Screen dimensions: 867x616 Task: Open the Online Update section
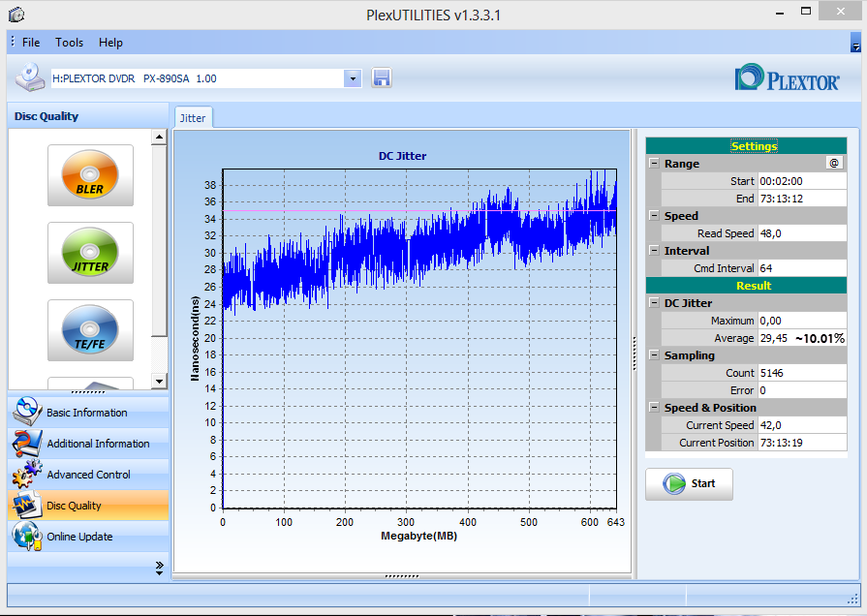pyautogui.click(x=88, y=536)
